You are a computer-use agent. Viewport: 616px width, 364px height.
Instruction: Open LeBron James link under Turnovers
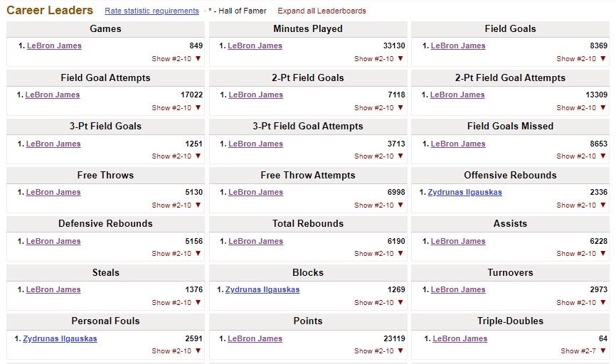(458, 289)
